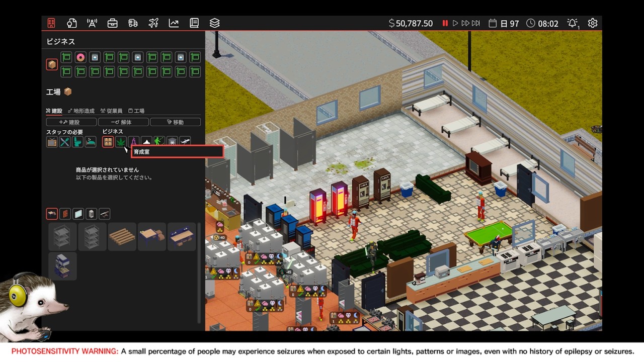
Task: Switch to the 地形造成 tab
Action: (x=81, y=111)
